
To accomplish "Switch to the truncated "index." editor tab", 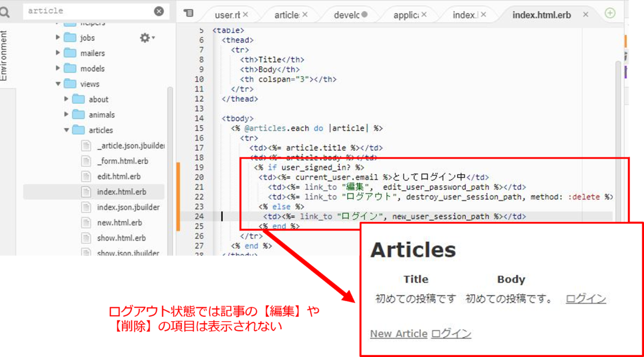I will (465, 15).
